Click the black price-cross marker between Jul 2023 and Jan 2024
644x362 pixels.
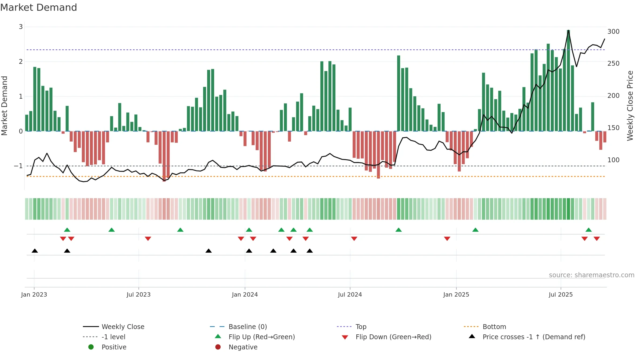[x=208, y=251]
